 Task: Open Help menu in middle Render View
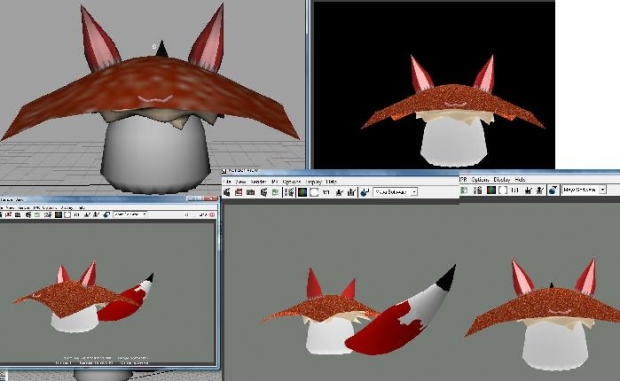331,182
